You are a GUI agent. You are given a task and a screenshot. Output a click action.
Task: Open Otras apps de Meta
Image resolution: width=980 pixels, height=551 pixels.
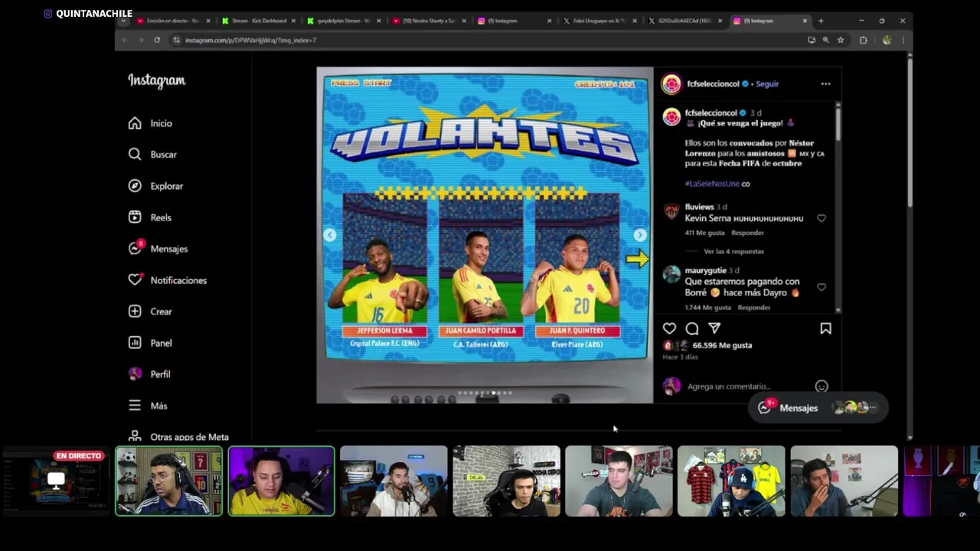178,437
